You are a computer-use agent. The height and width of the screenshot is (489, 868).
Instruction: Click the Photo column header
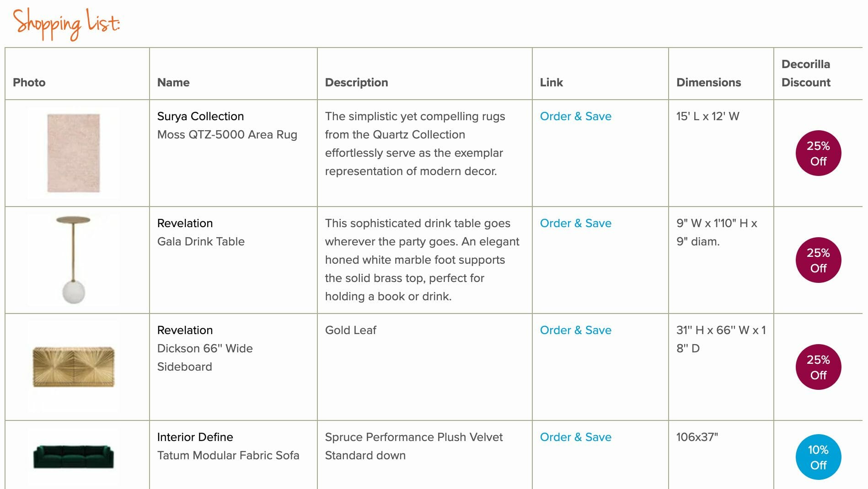pos(29,83)
